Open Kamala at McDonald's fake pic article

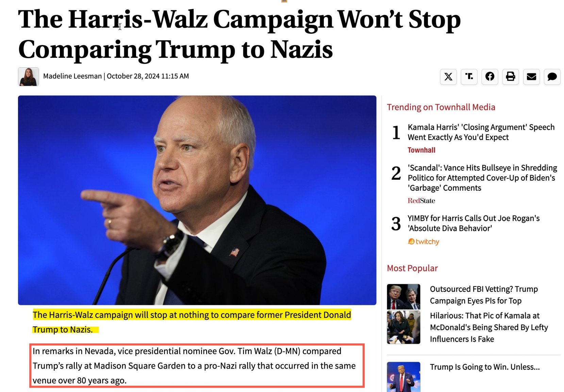pos(489,327)
